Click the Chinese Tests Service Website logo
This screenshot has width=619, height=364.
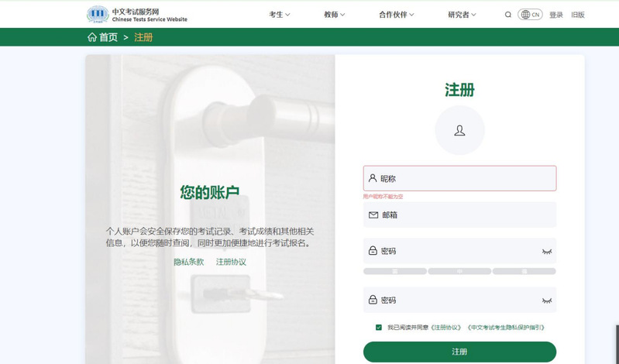pyautogui.click(x=137, y=15)
